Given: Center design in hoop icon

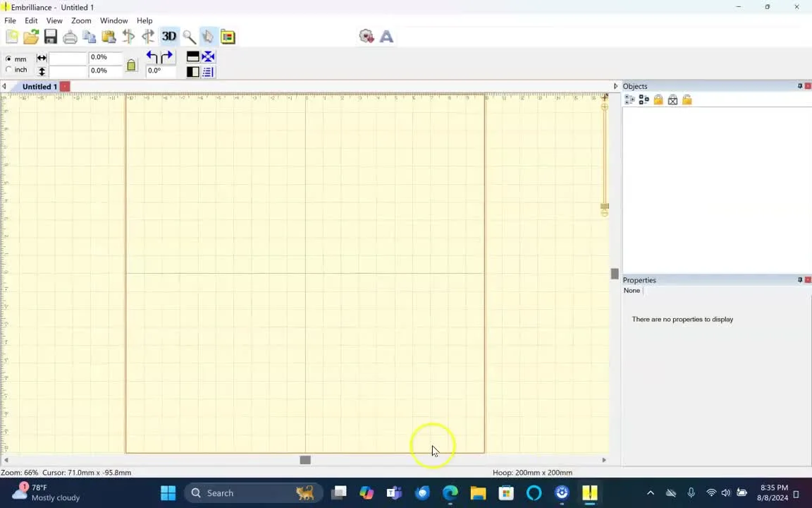Looking at the screenshot, I should pyautogui.click(x=208, y=56).
